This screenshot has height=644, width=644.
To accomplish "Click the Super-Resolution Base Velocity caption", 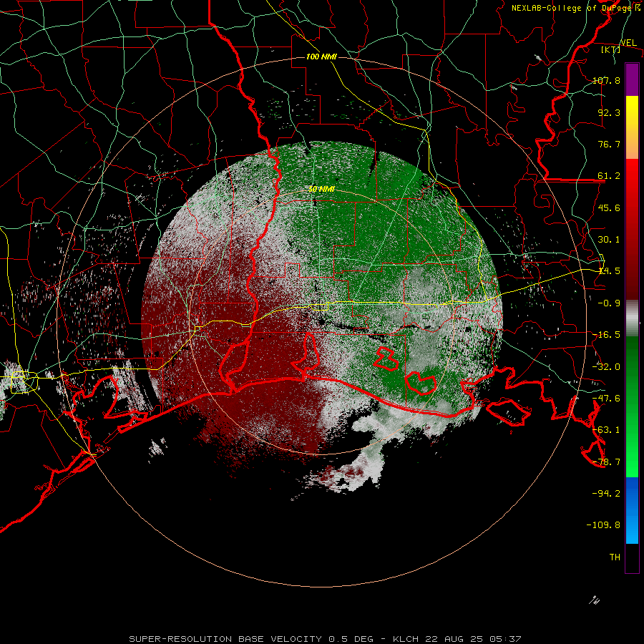I will tap(325, 639).
